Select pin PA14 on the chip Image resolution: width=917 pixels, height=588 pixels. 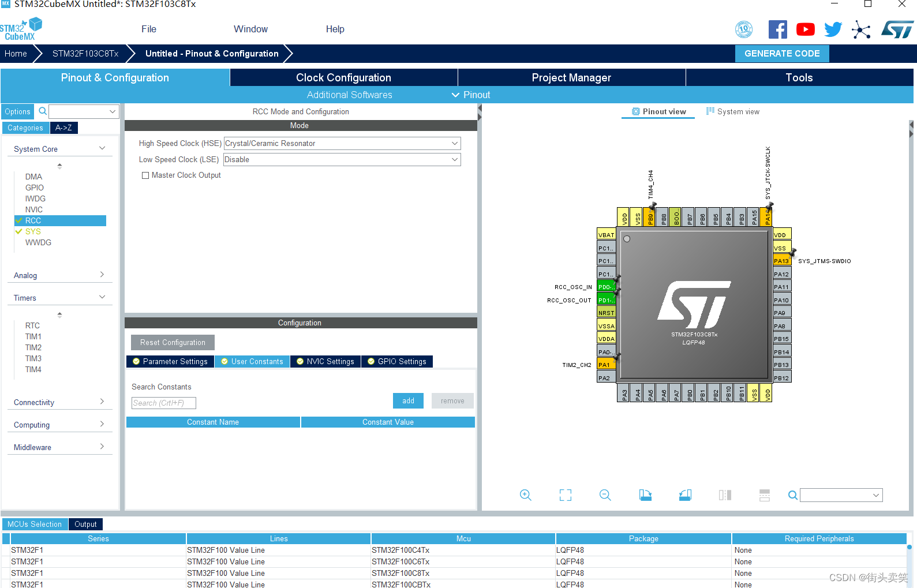click(x=767, y=217)
